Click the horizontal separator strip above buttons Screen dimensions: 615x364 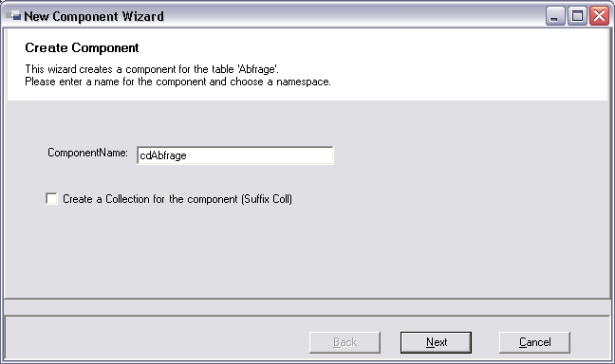tap(307, 307)
